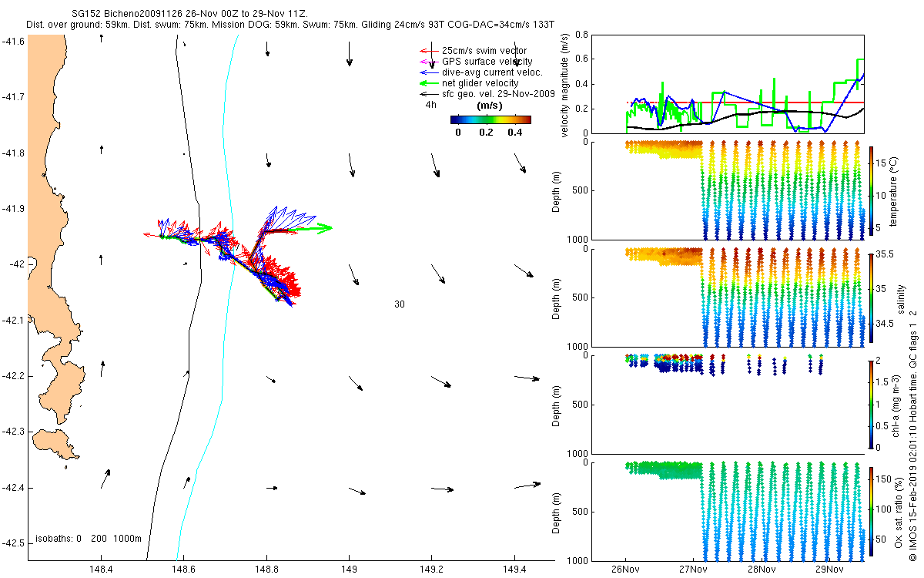Viewport: 924px width, 578px height.
Task: Click 'Depth (m)' label of the temperature panel
Action: point(557,190)
